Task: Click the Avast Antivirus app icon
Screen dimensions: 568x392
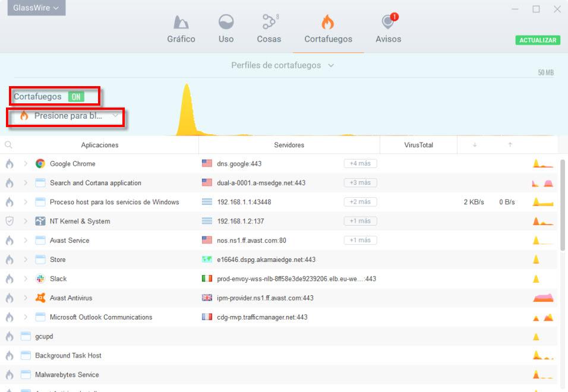Action: click(40, 298)
